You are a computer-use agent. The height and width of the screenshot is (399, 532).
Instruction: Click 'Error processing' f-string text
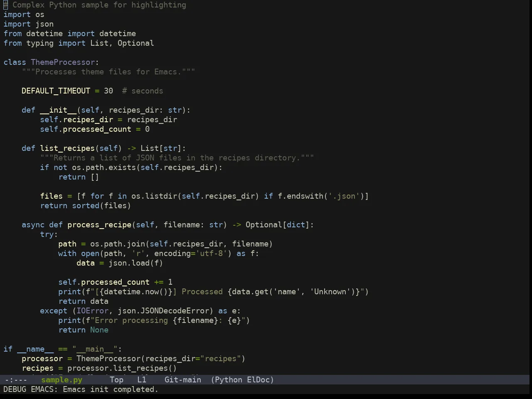pyautogui.click(x=131, y=320)
